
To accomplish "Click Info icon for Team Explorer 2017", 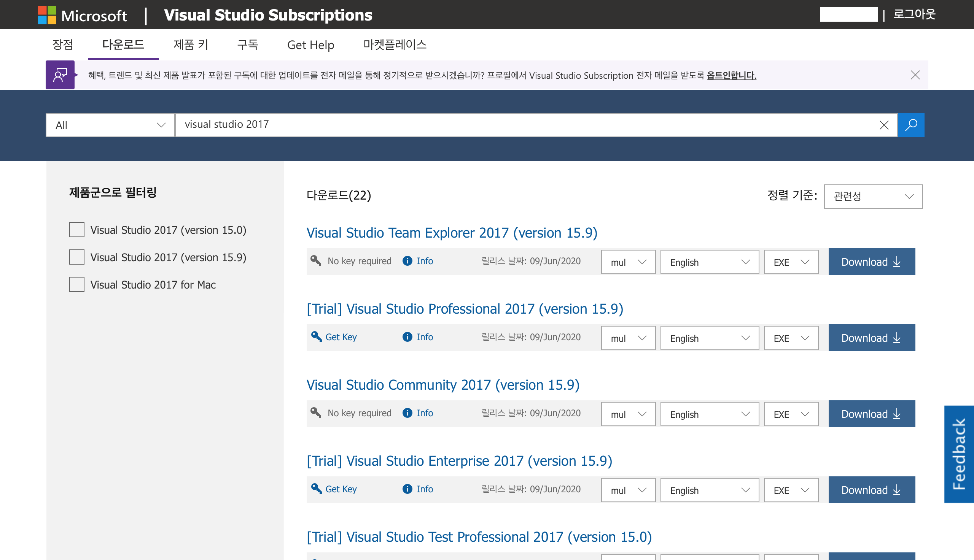I will pos(407,261).
